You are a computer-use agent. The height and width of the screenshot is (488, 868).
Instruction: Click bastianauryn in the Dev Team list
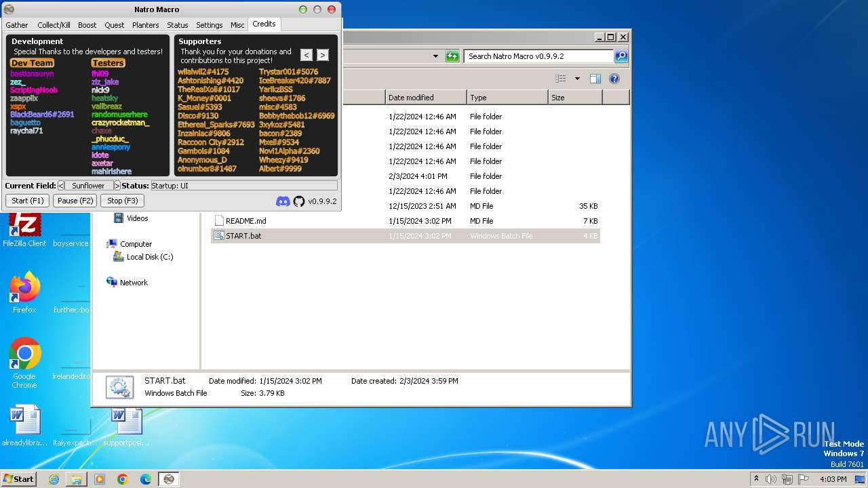(32, 73)
